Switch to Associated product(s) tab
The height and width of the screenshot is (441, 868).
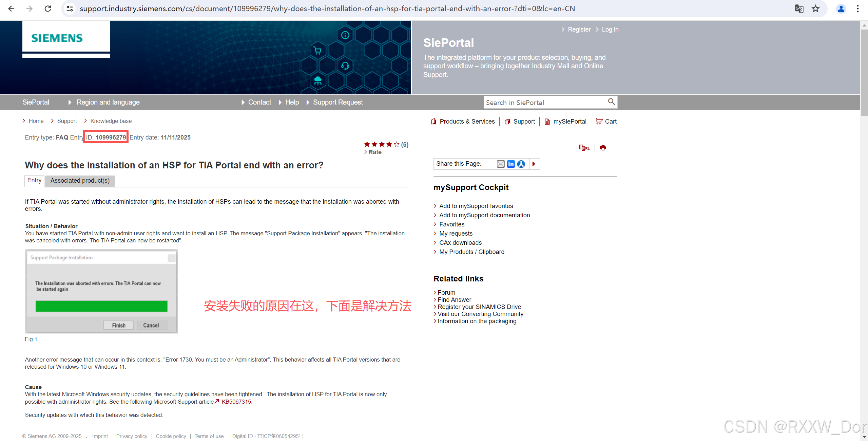(x=80, y=181)
